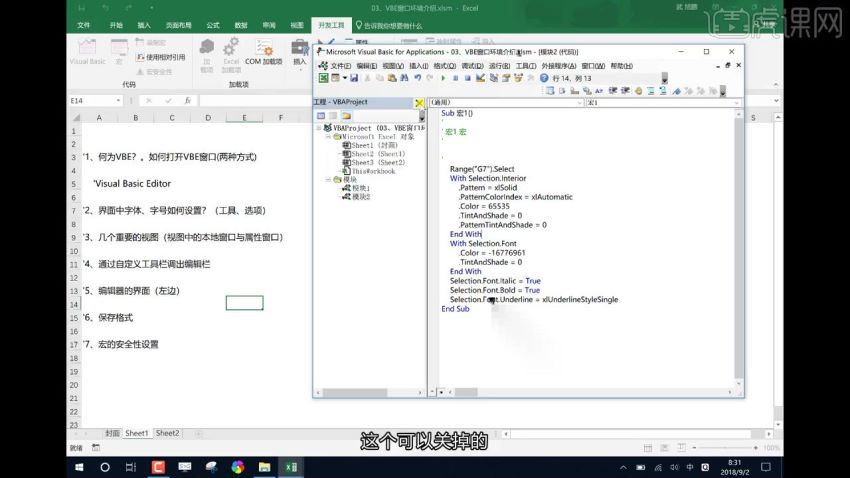Screen dimensions: 850x478
Task: Open File Explorer from taskbar
Action: [265, 467]
